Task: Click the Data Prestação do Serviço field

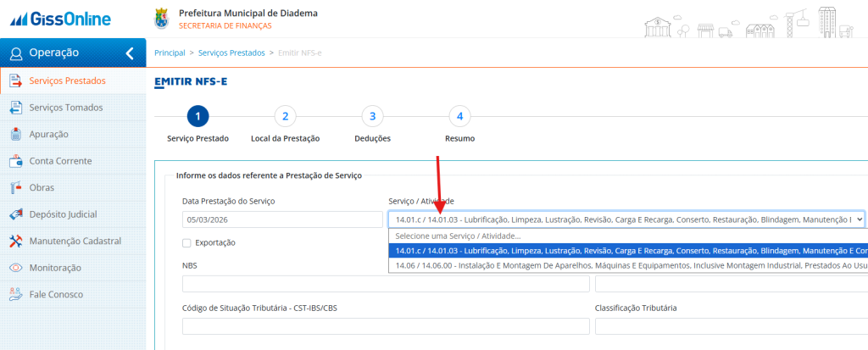Action: 281,219
